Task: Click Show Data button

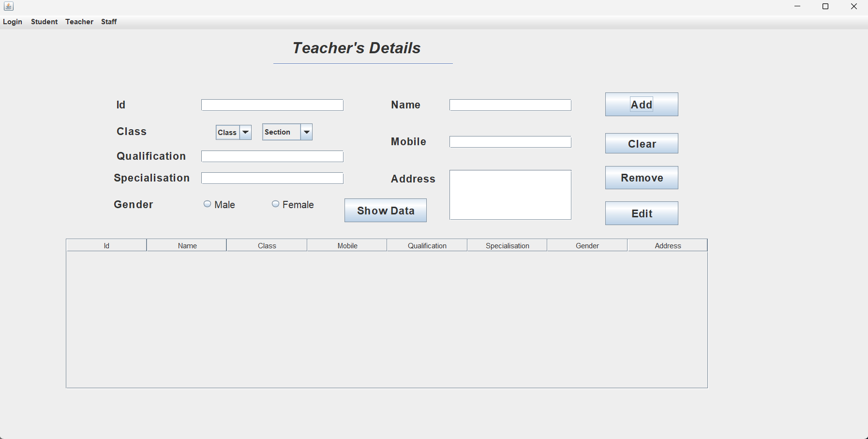Action: click(386, 211)
